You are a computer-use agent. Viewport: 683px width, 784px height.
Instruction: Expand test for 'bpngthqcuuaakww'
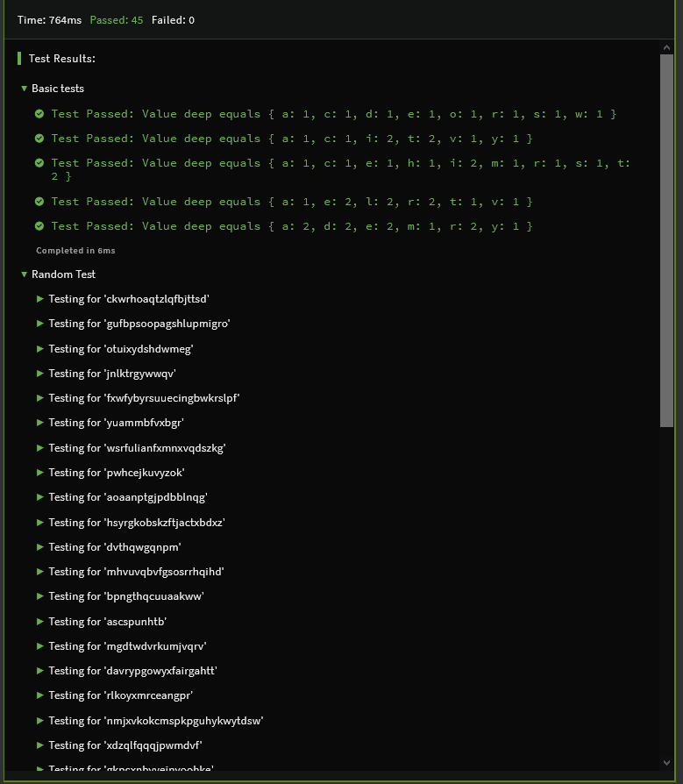tap(40, 596)
